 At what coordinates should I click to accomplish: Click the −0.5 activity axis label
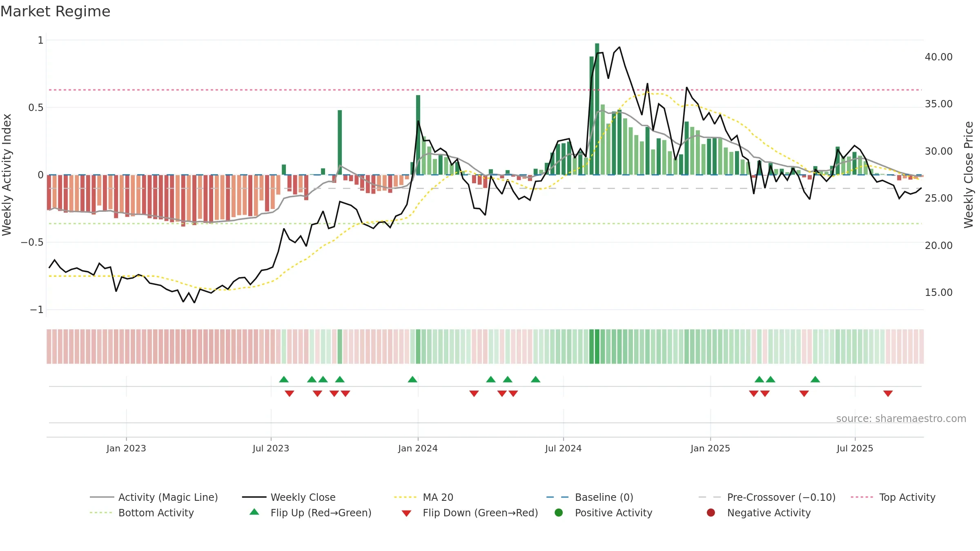pyautogui.click(x=32, y=242)
